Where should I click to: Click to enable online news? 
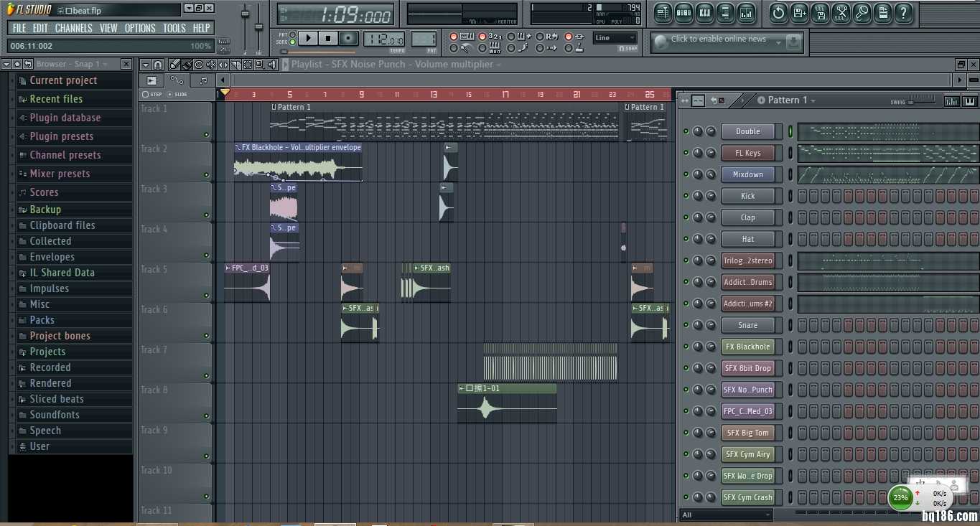(718, 39)
